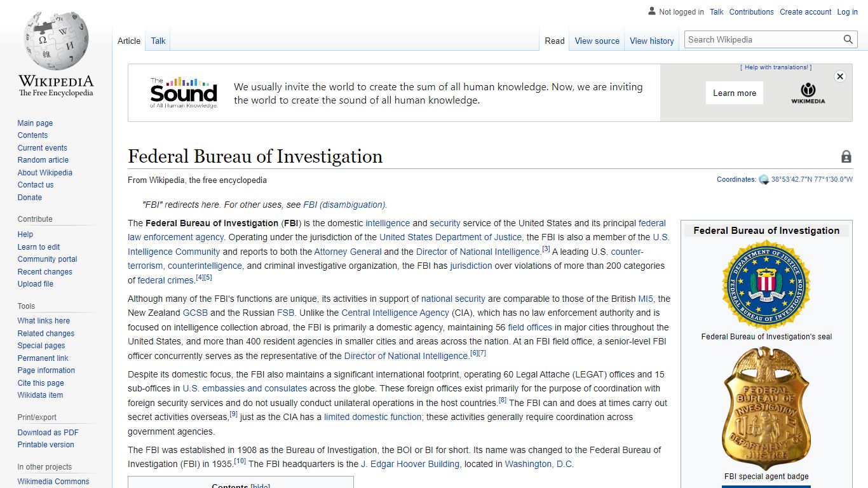868x488 pixels.
Task: Open Director of National Intelligence link after Attorney General
Action: [x=478, y=252]
